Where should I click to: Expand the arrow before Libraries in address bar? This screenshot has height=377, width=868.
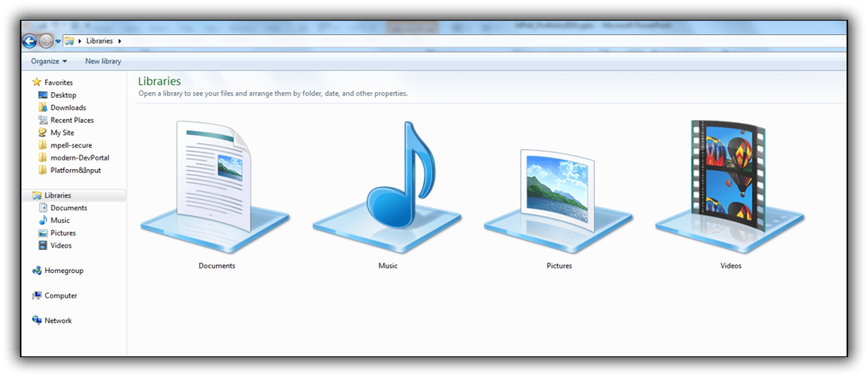80,41
